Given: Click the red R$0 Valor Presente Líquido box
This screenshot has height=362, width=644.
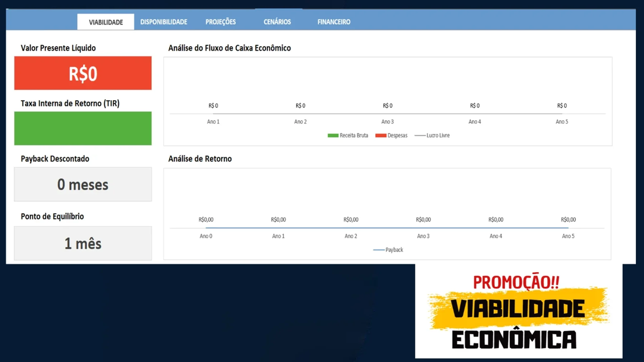Looking at the screenshot, I should pyautogui.click(x=83, y=73).
